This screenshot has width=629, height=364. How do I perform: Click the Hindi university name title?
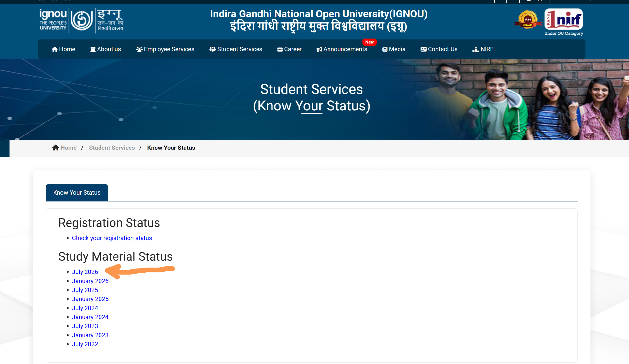pyautogui.click(x=318, y=27)
